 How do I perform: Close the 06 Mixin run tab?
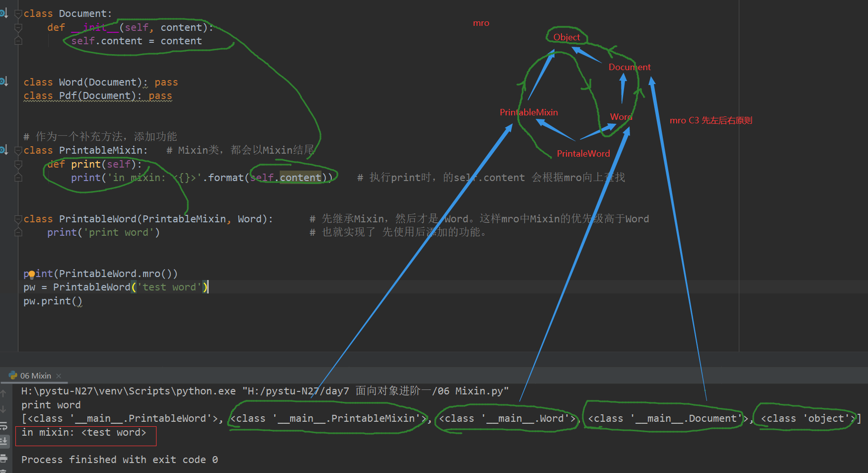click(x=59, y=376)
